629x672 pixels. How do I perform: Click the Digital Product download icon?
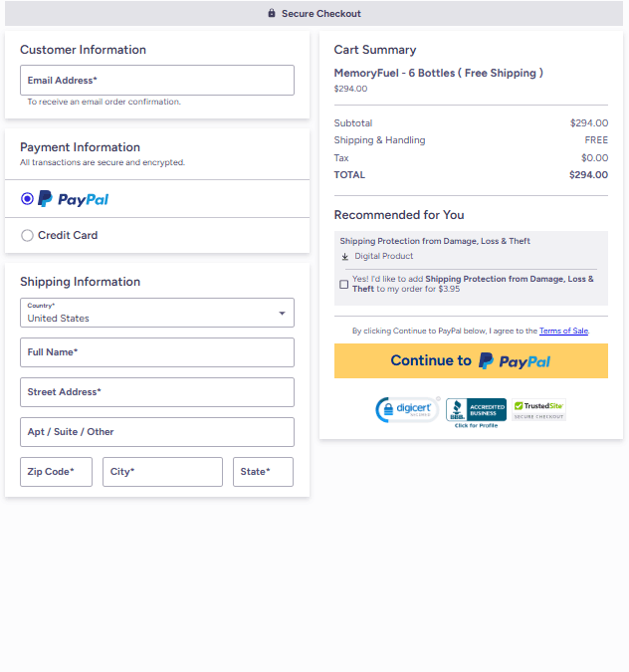click(344, 257)
